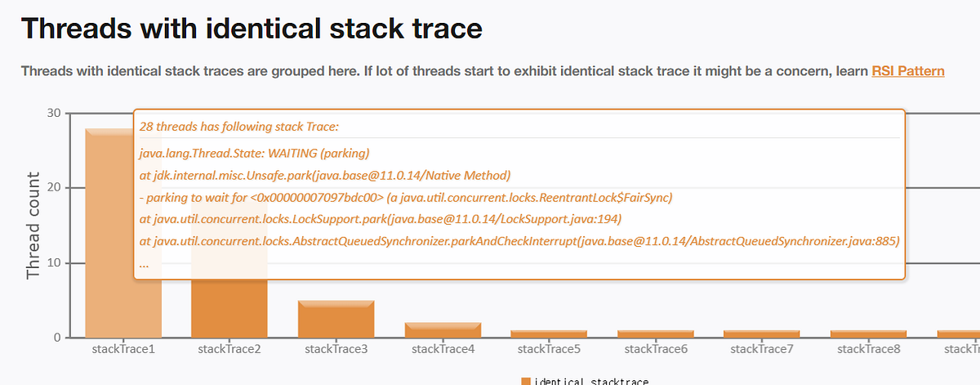Image resolution: width=980 pixels, height=385 pixels.
Task: Click the Thread count axis title
Action: click(x=33, y=226)
